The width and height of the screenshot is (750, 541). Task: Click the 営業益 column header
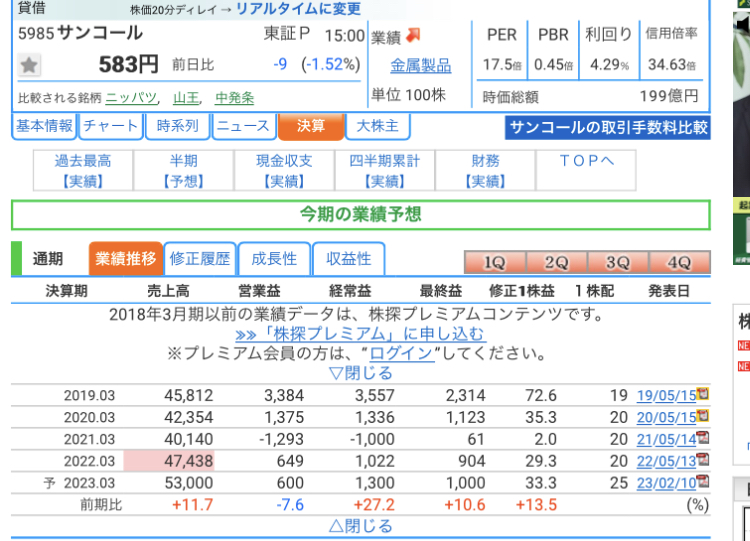pos(259,291)
